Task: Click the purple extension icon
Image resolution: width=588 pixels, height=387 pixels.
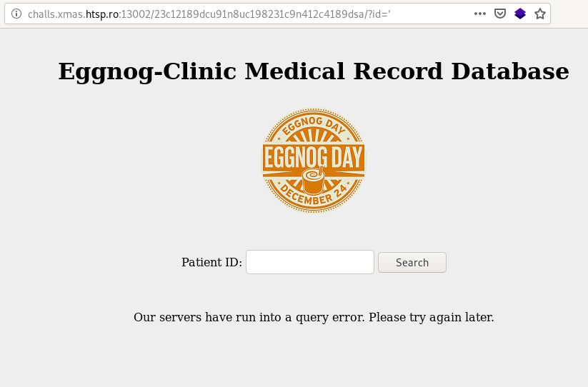Action: click(519, 14)
